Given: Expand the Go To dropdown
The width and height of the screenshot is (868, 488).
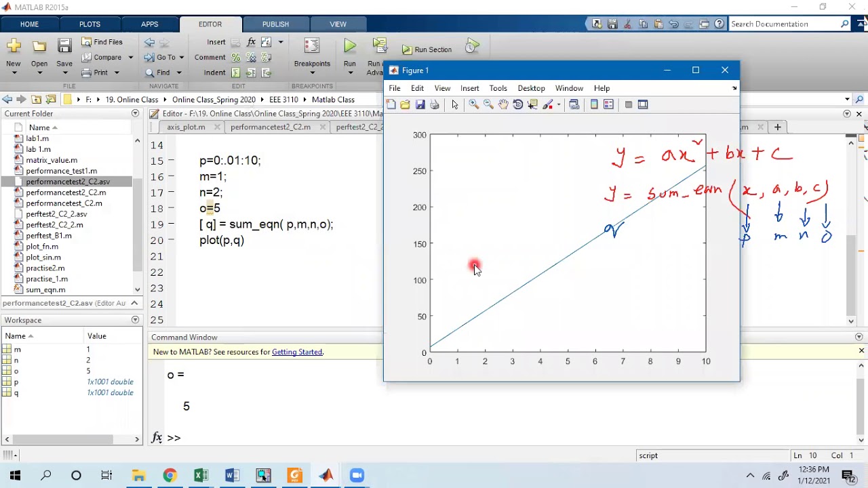Looking at the screenshot, I should 182,58.
